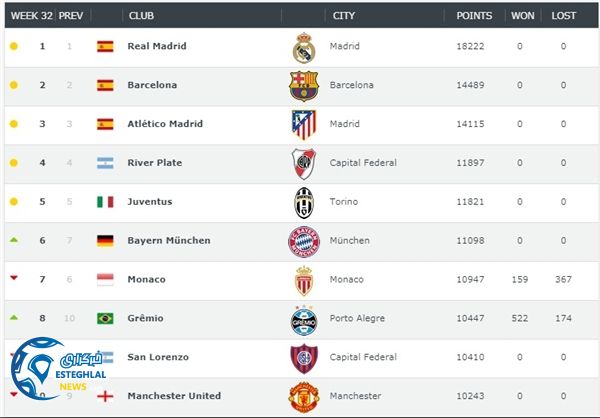
Task: Open the Manchester United club link
Action: coord(173,396)
